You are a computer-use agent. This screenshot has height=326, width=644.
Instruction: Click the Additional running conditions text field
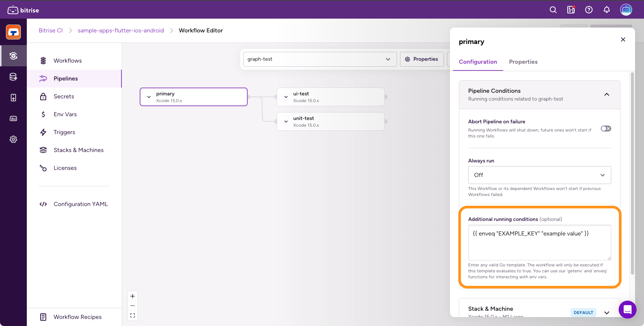pyautogui.click(x=539, y=242)
